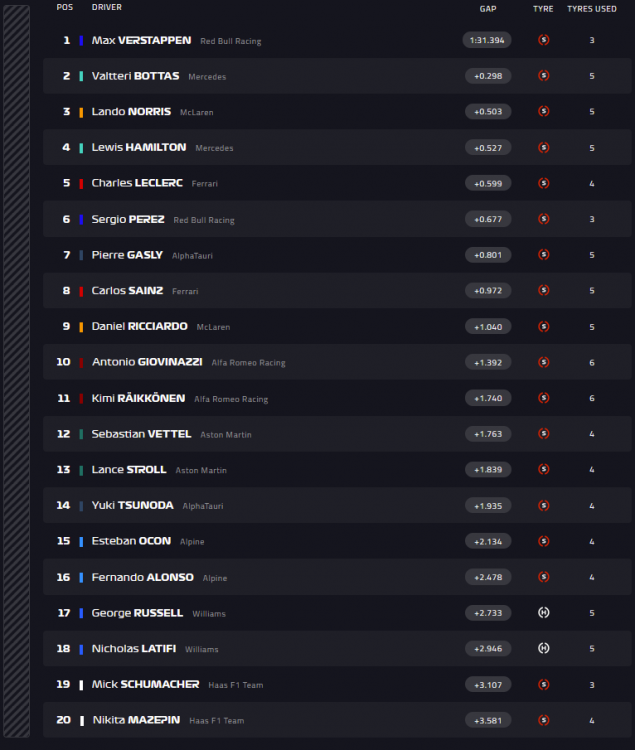Screen dimensions: 635x750
Task: Click Schumacher's +3.107 gap badge
Action: (488, 685)
